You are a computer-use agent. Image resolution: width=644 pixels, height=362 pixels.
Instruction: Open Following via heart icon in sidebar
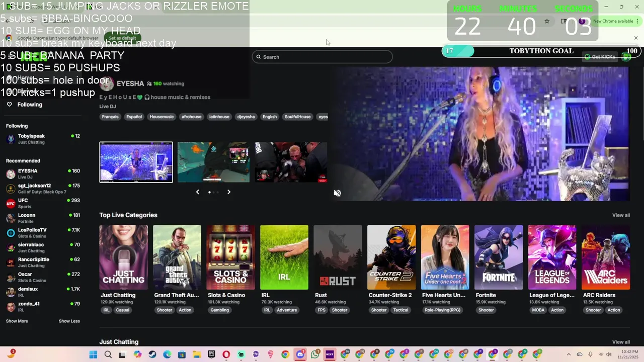9,105
